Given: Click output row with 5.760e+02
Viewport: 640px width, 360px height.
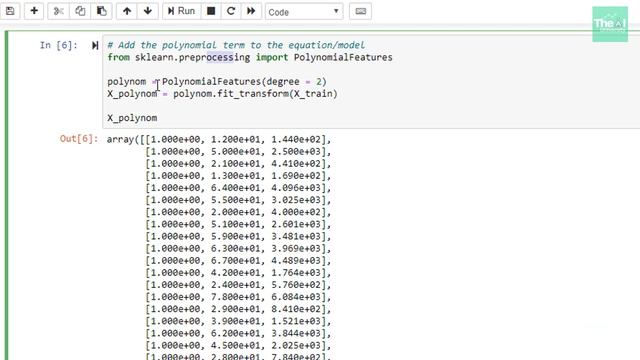Looking at the screenshot, I should tap(238, 285).
